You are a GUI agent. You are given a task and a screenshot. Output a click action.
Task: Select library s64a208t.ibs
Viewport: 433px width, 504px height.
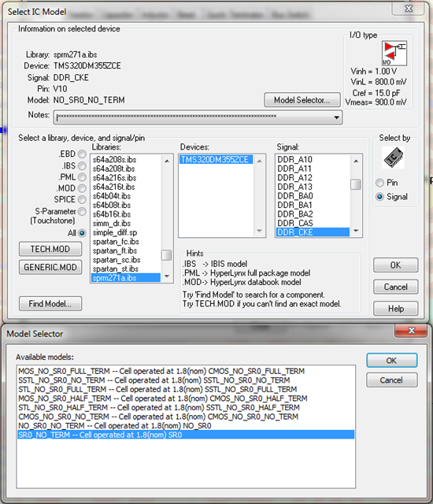[x=126, y=169]
